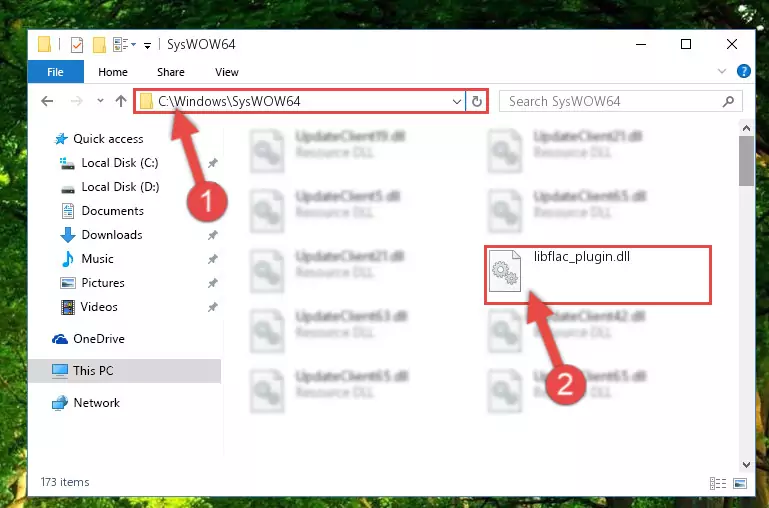Refresh the SysWOW64 folder

point(476,102)
